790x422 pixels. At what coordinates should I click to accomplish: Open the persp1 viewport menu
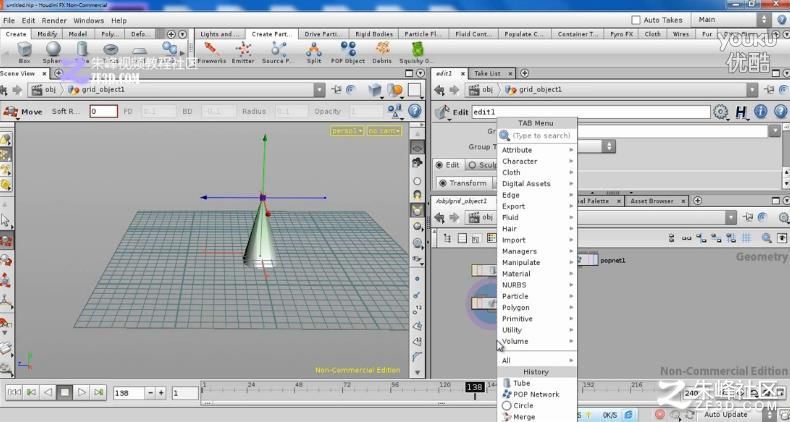click(347, 131)
